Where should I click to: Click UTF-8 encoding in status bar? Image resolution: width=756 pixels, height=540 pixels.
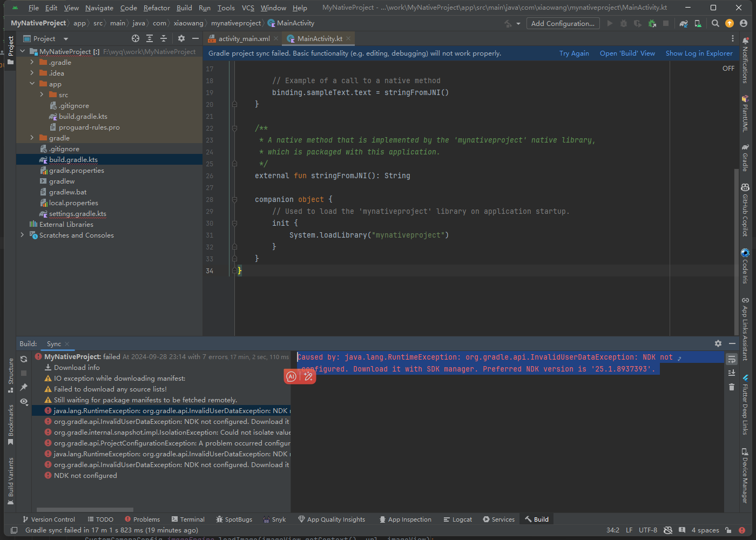(x=648, y=530)
